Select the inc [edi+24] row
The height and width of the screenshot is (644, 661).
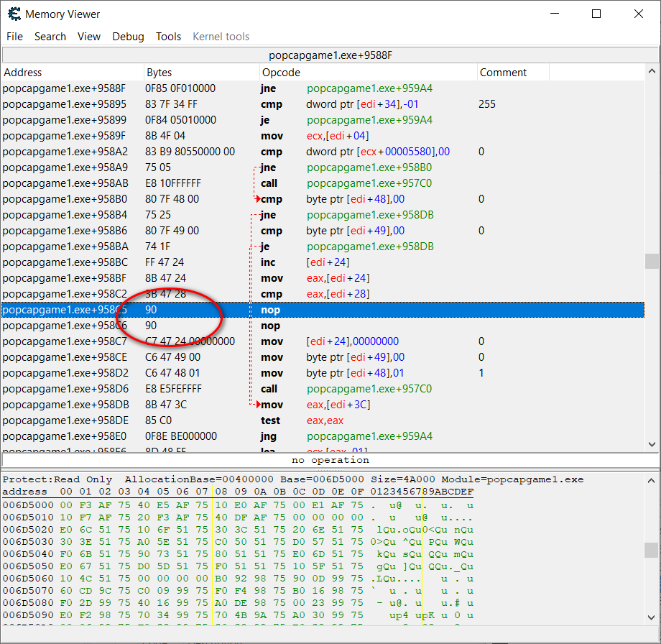(323, 262)
